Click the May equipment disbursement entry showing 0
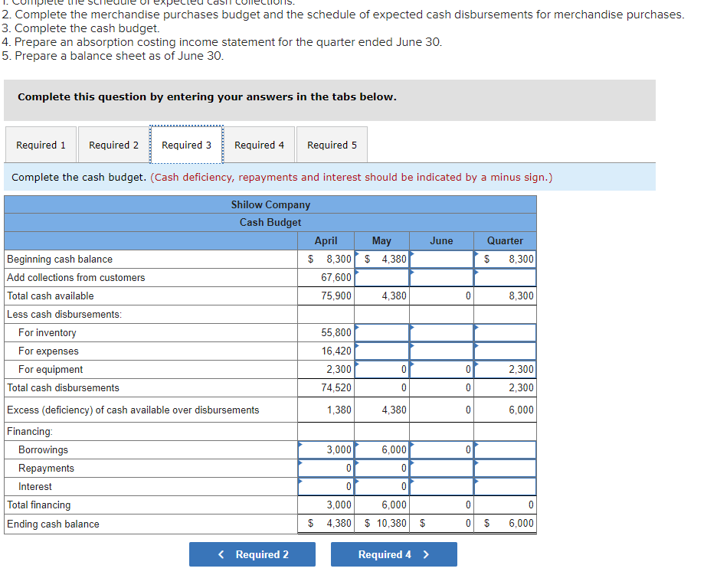Viewport: 717px width, 588px height. tap(381, 369)
